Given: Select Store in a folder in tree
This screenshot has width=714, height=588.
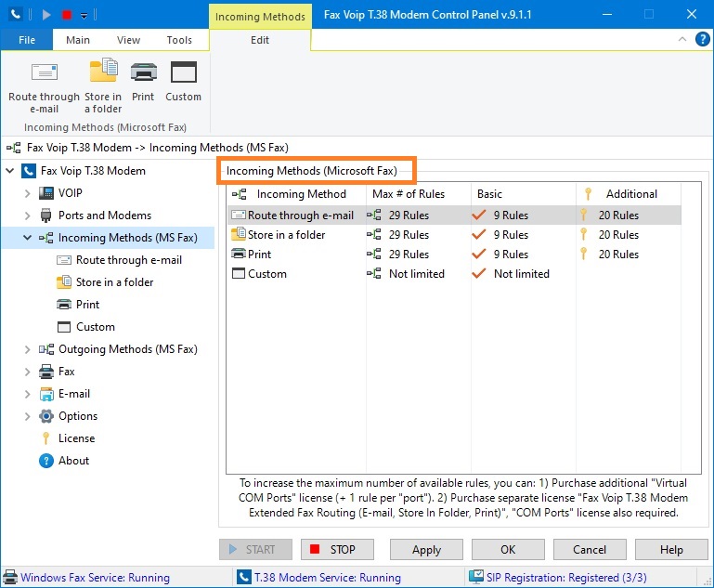Looking at the screenshot, I should pos(115,282).
